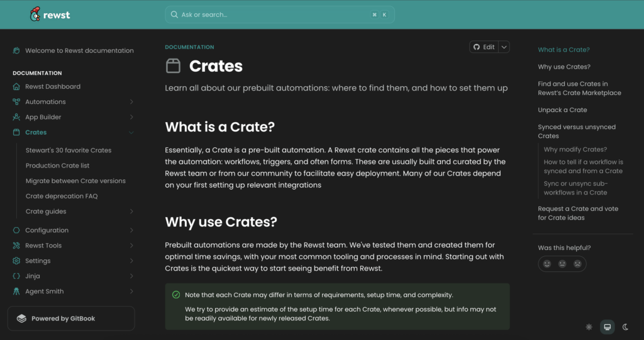644x340 pixels.
Task: Rate the page with the happy face
Action: point(547,264)
